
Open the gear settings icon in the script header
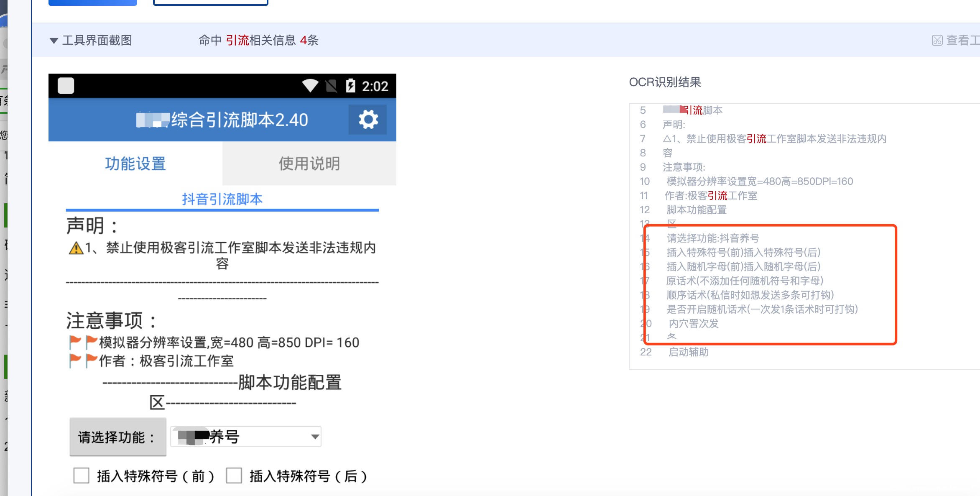pos(368,120)
